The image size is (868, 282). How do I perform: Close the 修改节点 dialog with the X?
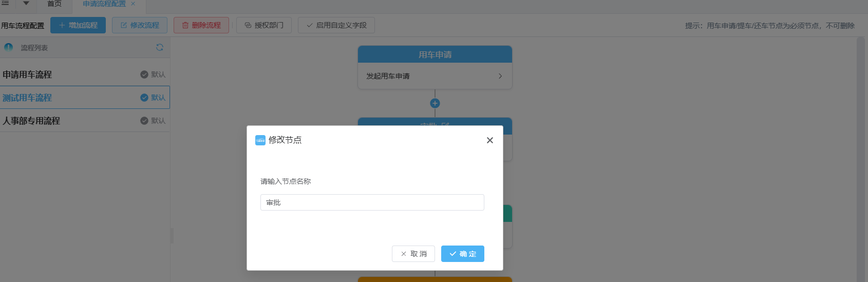[489, 140]
